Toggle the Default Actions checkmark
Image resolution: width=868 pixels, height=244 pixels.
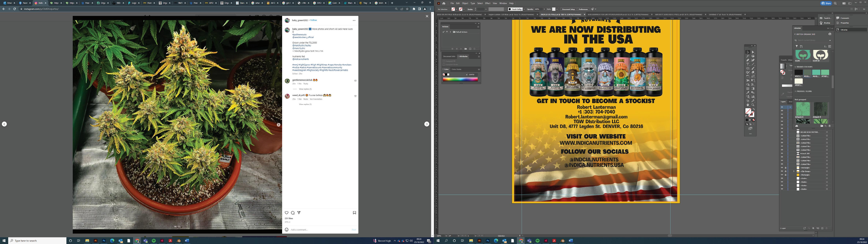click(x=443, y=32)
